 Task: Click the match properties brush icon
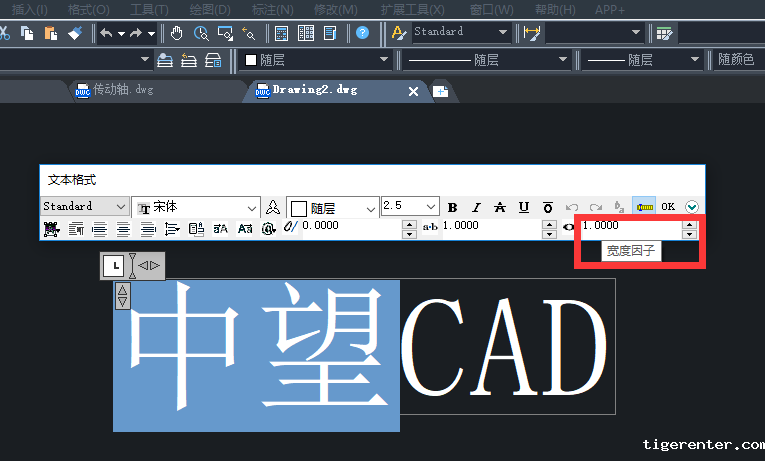coord(76,33)
